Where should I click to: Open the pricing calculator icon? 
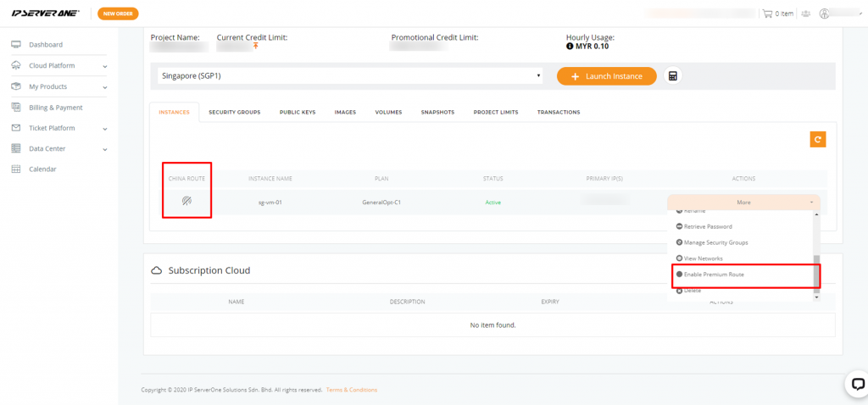pyautogui.click(x=672, y=76)
